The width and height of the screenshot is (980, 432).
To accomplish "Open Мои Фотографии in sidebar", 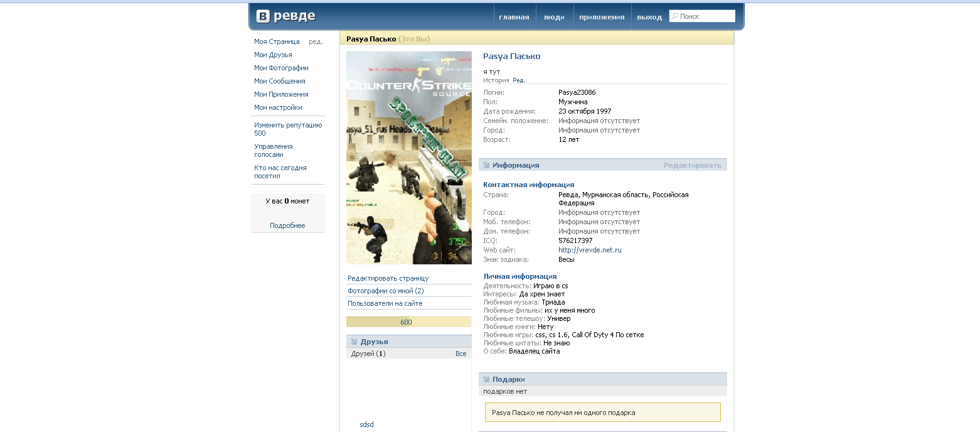I will coord(281,68).
